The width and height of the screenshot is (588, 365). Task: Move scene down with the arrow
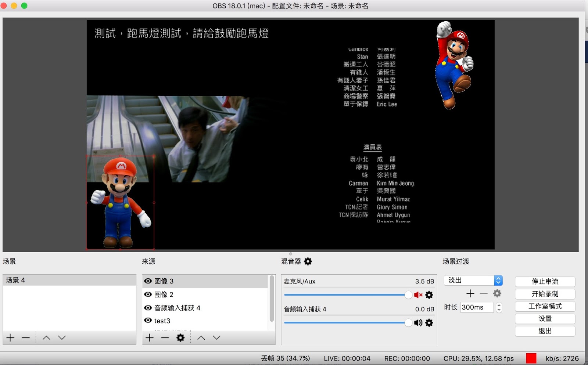pyautogui.click(x=62, y=337)
